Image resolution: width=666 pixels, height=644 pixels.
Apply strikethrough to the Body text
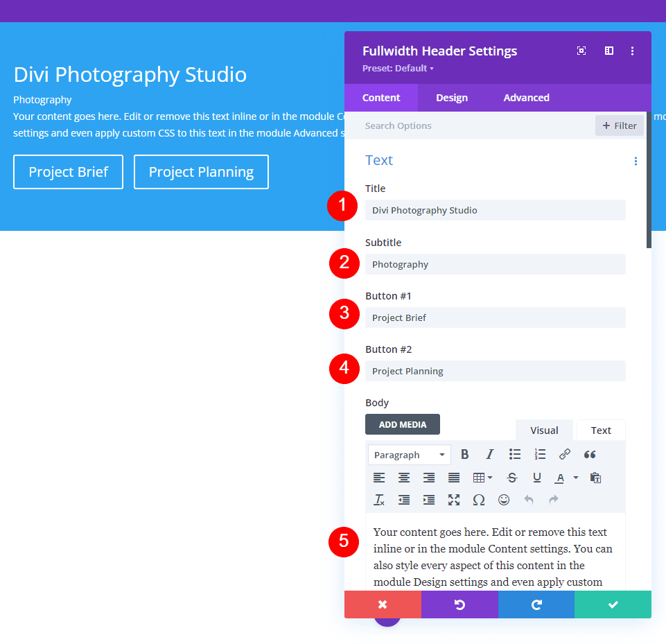[512, 478]
